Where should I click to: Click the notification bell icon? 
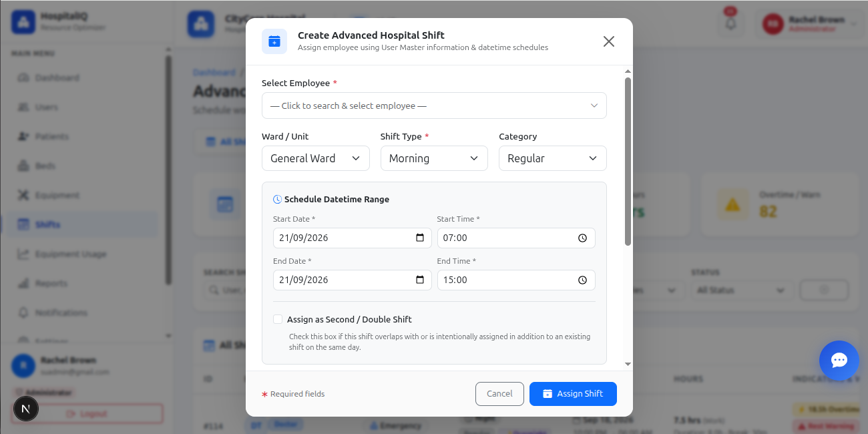click(x=730, y=23)
